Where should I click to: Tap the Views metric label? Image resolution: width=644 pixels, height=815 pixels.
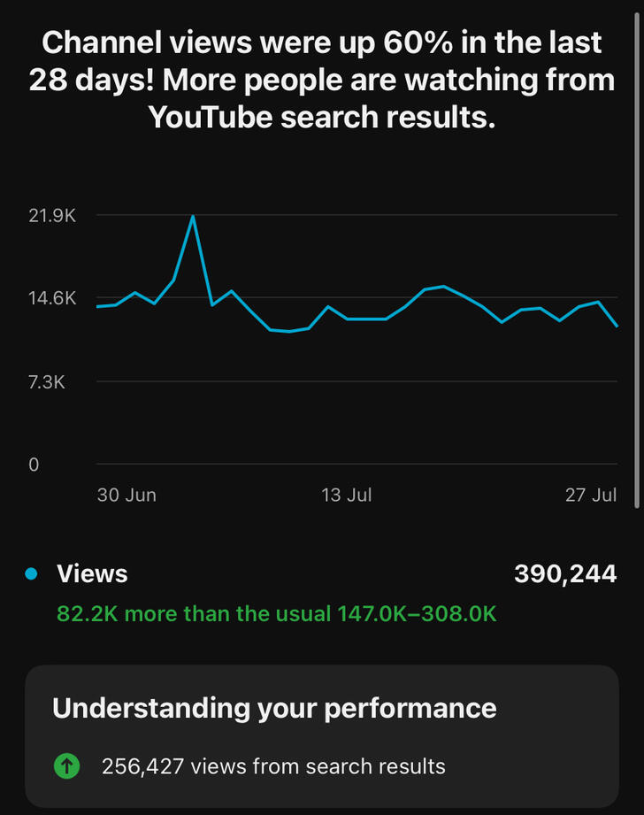[92, 573]
